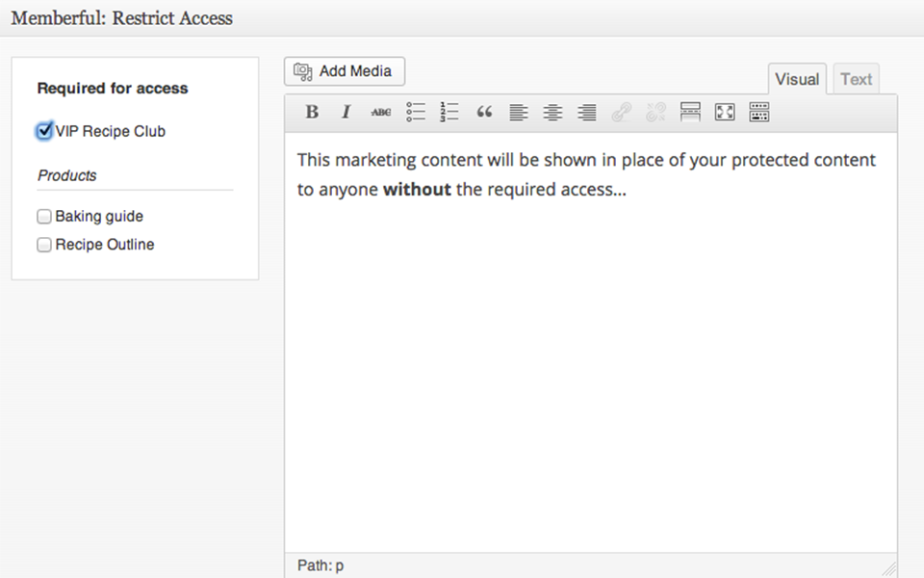The width and height of the screenshot is (924, 578).
Task: Click inside the marketing content editor area
Action: tap(590, 342)
